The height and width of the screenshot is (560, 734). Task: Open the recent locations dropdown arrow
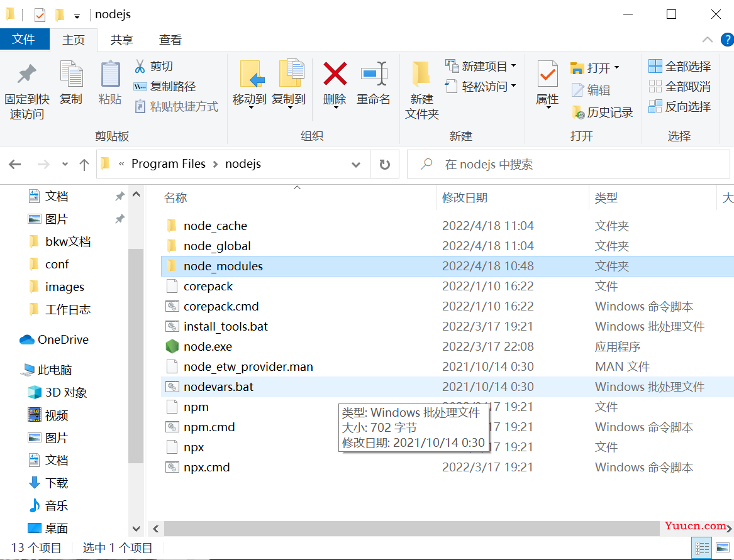point(65,164)
